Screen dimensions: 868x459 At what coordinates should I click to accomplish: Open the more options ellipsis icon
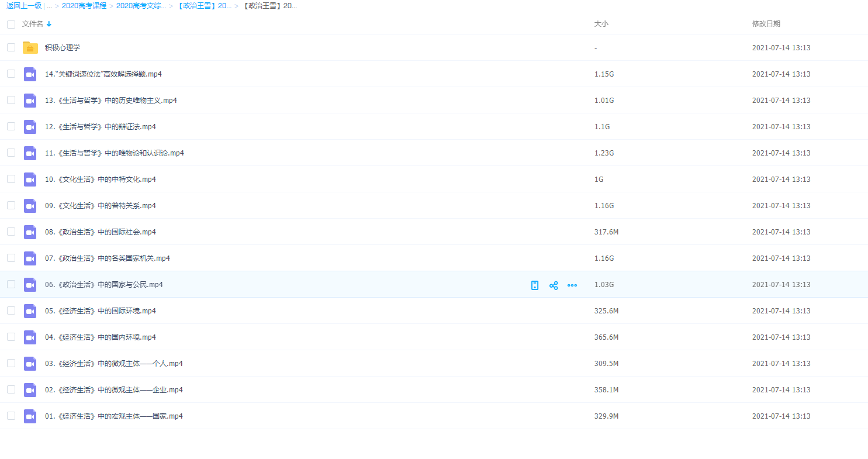point(572,285)
